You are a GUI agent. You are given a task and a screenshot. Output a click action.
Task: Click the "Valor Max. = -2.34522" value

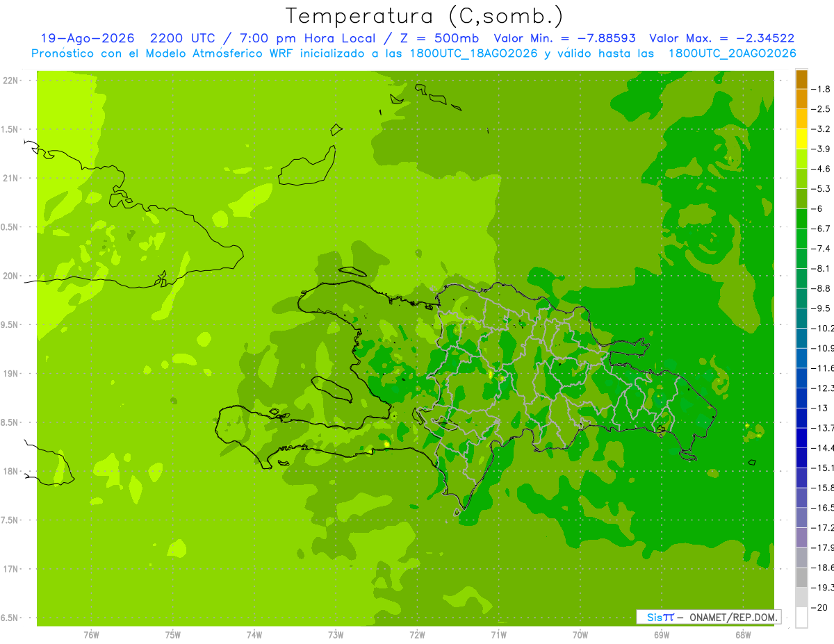pyautogui.click(x=722, y=38)
